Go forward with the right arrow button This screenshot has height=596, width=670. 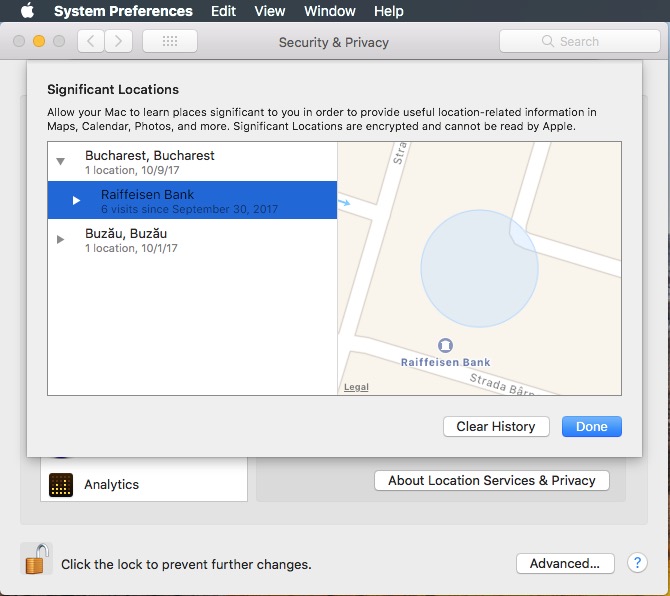pos(118,41)
